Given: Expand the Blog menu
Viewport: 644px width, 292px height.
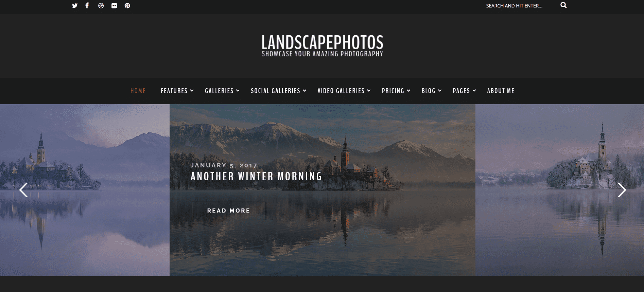Looking at the screenshot, I should click(x=432, y=91).
